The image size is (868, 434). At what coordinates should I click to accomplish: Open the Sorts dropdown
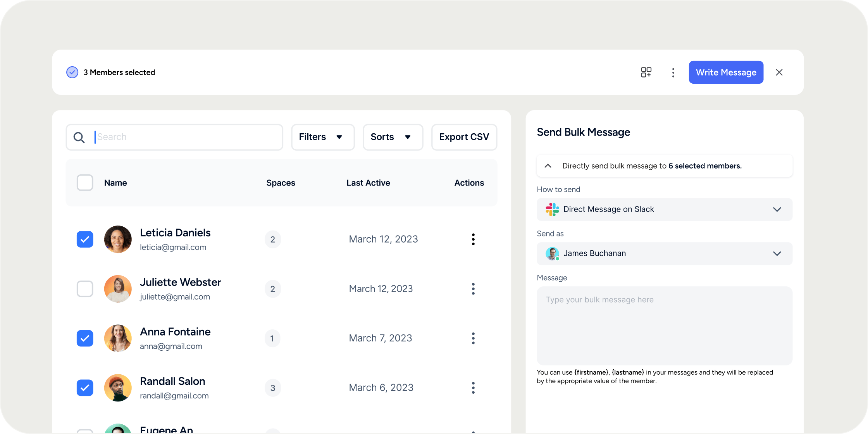click(393, 137)
